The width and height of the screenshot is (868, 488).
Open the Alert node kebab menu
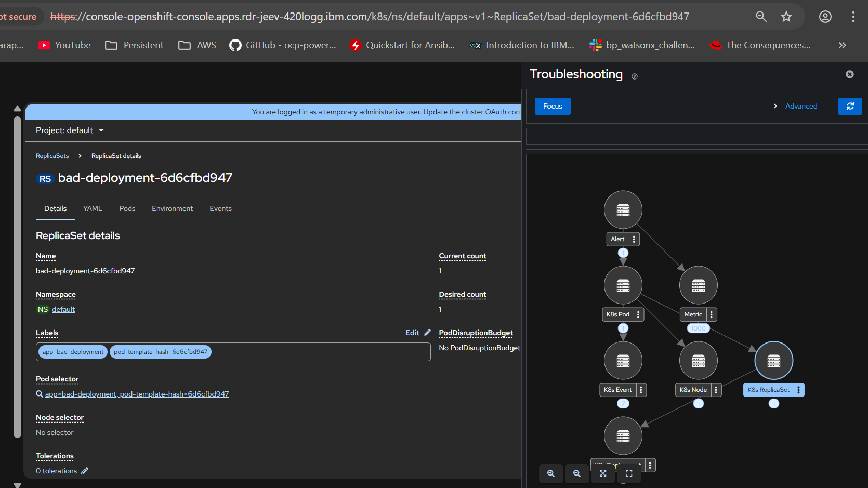point(634,239)
